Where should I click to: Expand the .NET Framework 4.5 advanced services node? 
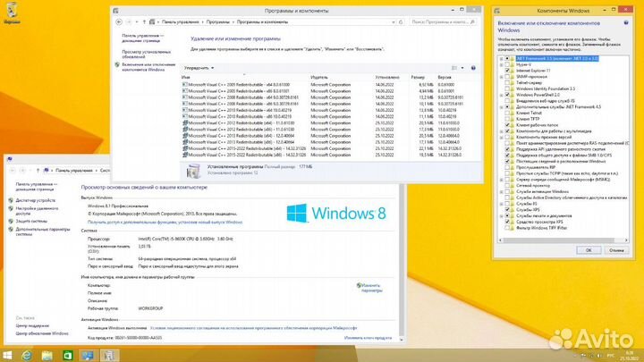502,107
